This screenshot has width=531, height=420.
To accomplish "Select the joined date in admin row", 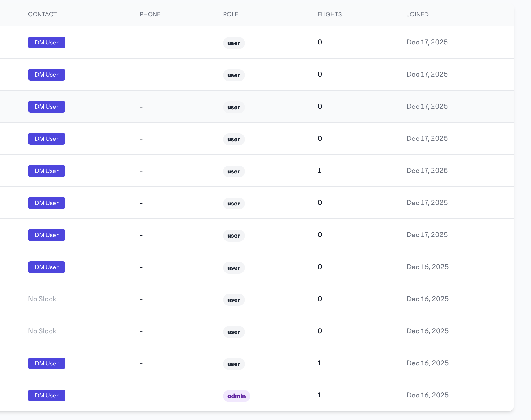I will (x=427, y=395).
